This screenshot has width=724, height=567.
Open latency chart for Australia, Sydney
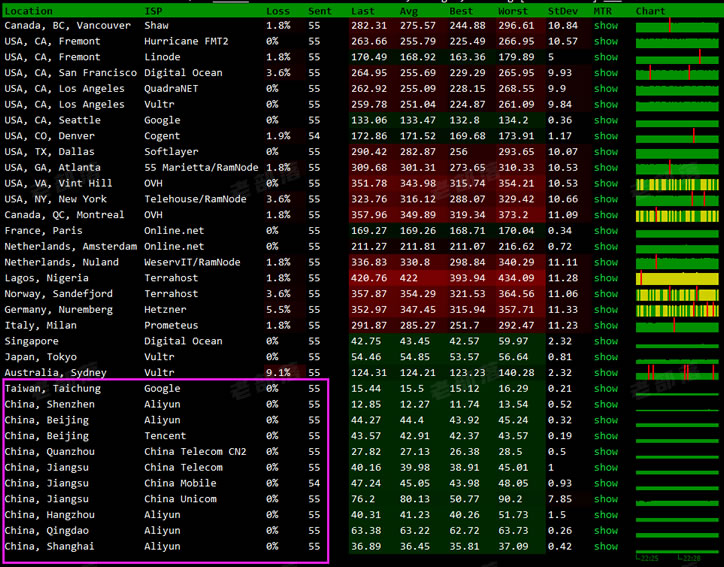tap(677, 373)
